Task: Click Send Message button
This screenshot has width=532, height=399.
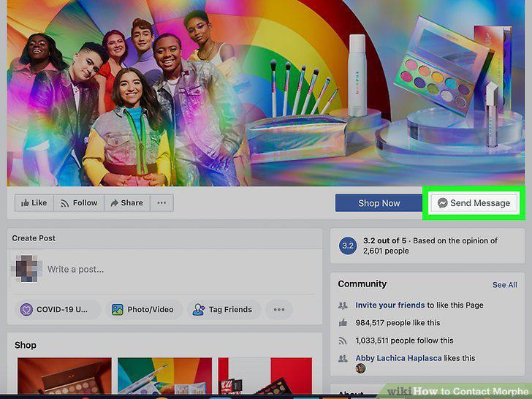Action: (474, 203)
